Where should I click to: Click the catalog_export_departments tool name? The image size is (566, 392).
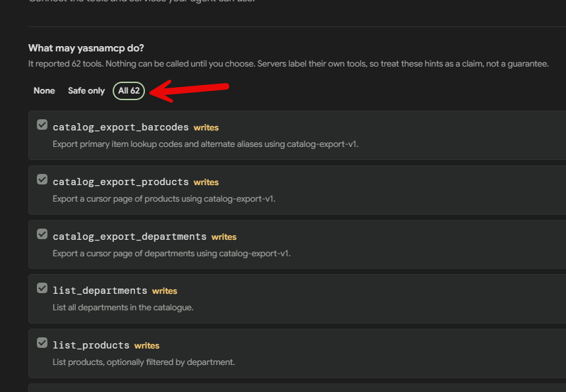[x=130, y=237]
